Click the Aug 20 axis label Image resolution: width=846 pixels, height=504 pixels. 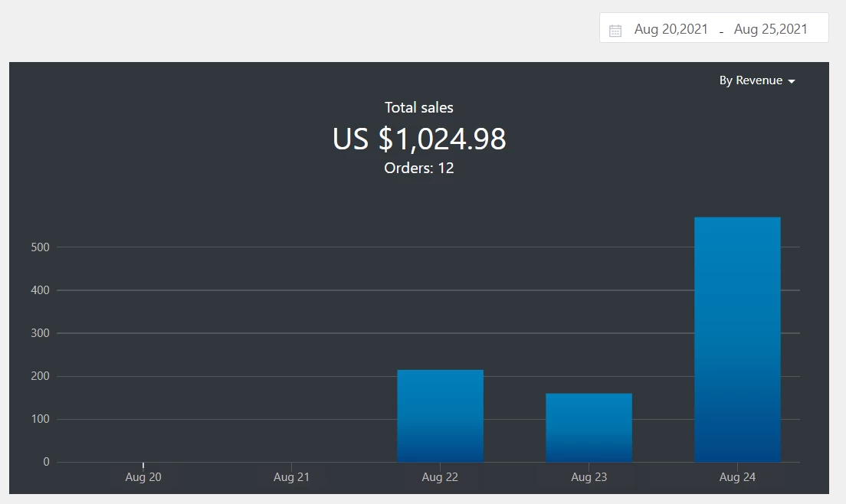[x=143, y=476]
